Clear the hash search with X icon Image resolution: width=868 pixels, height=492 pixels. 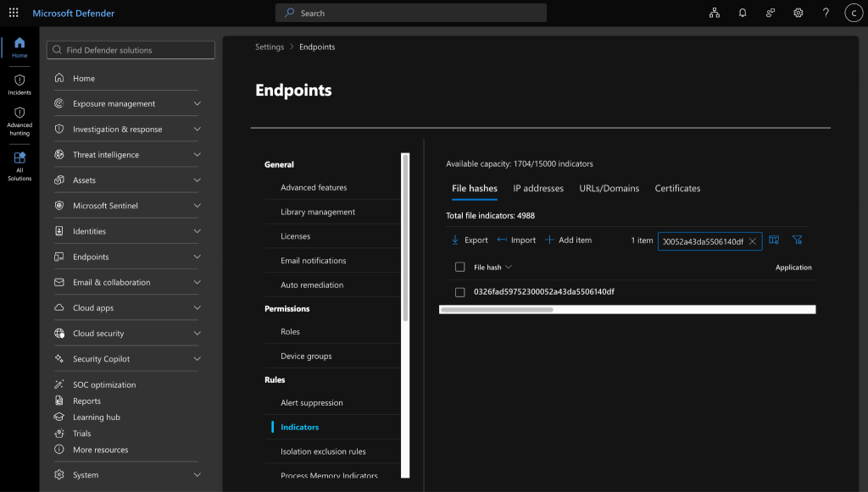click(753, 241)
